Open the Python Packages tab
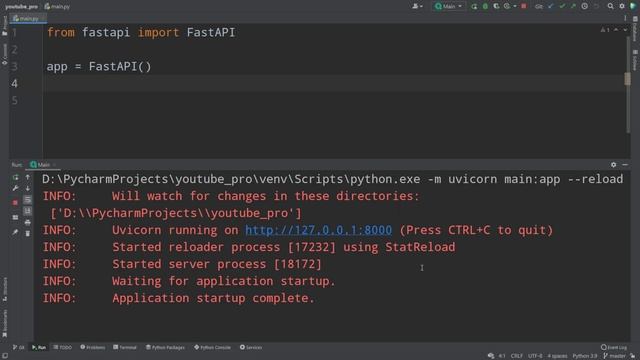640x360 pixels. point(165,347)
